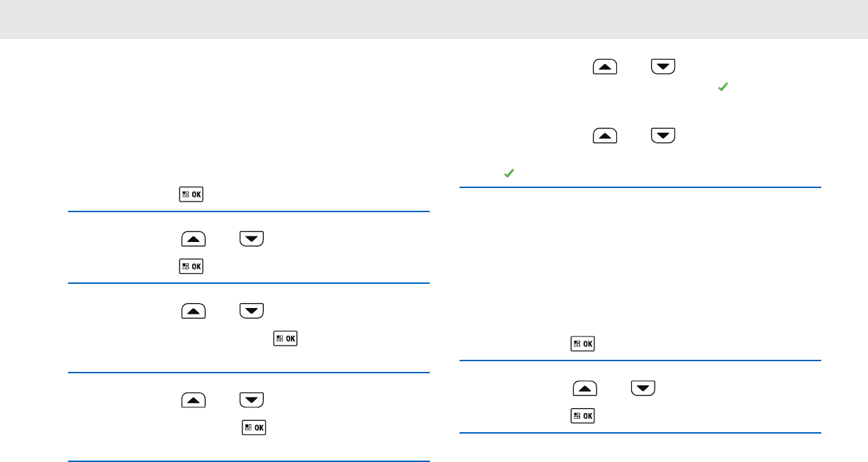Click the topmost down arrow in right column

point(663,67)
